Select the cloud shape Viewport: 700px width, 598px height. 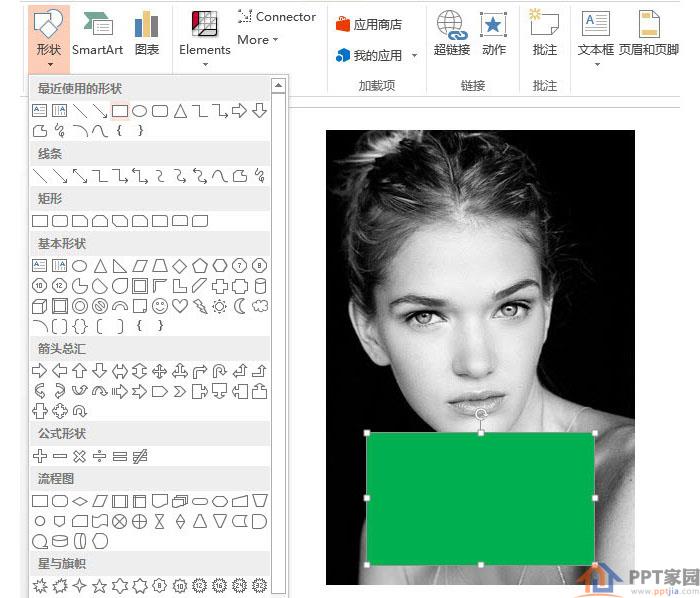(x=260, y=306)
